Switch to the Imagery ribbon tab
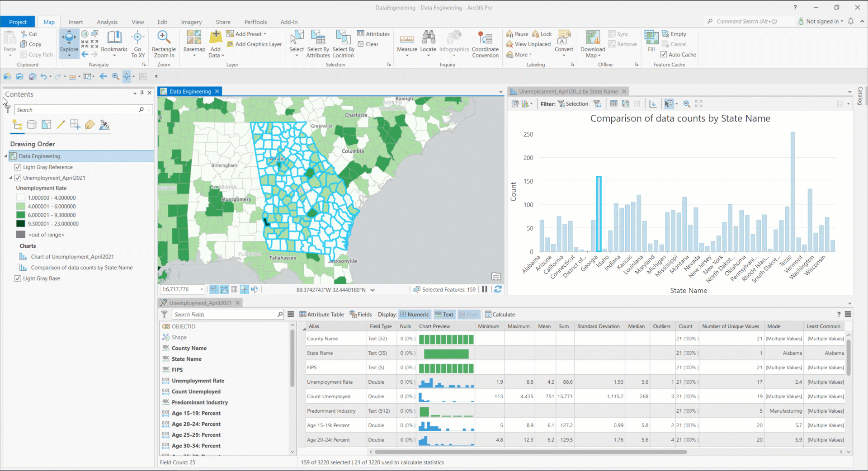This screenshot has height=471, width=868. [x=191, y=22]
